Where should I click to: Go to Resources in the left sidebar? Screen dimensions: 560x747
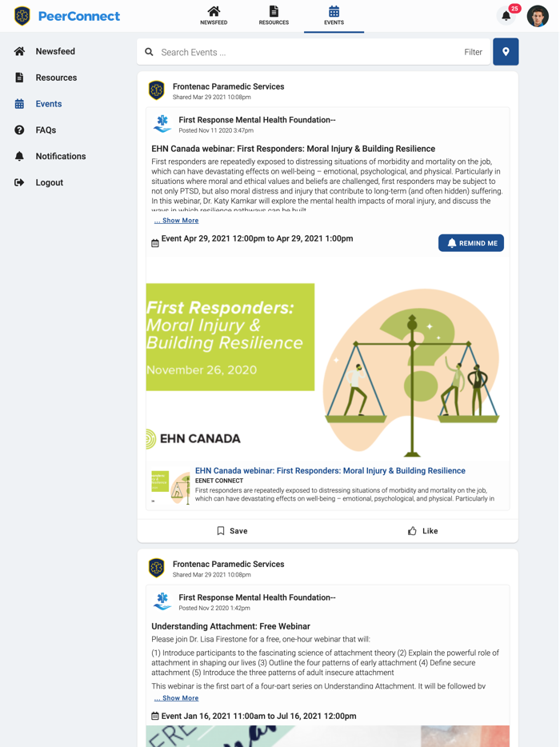[56, 77]
